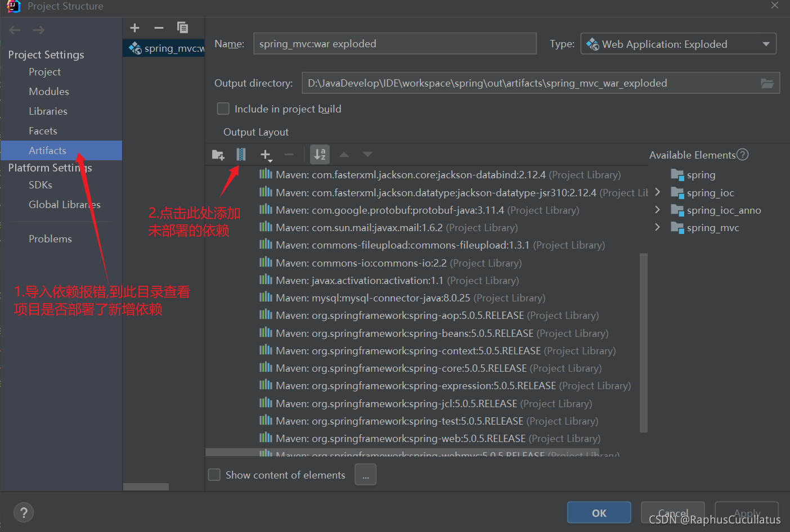Open the Project settings page

pyautogui.click(x=44, y=72)
